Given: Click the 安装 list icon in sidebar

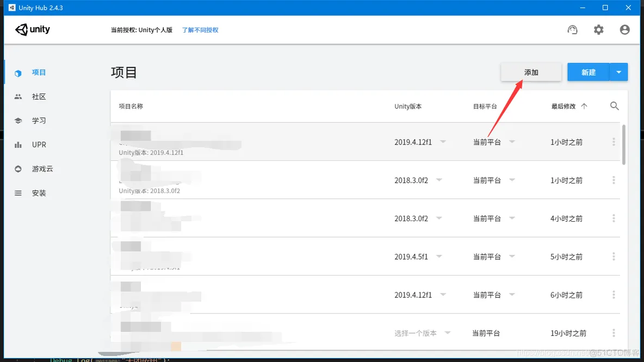Looking at the screenshot, I should [x=17, y=193].
